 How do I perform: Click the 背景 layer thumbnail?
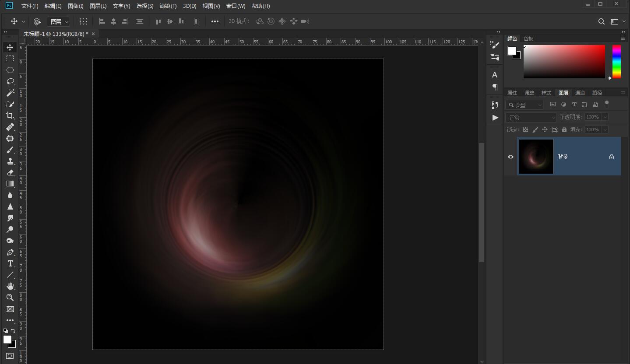point(536,157)
